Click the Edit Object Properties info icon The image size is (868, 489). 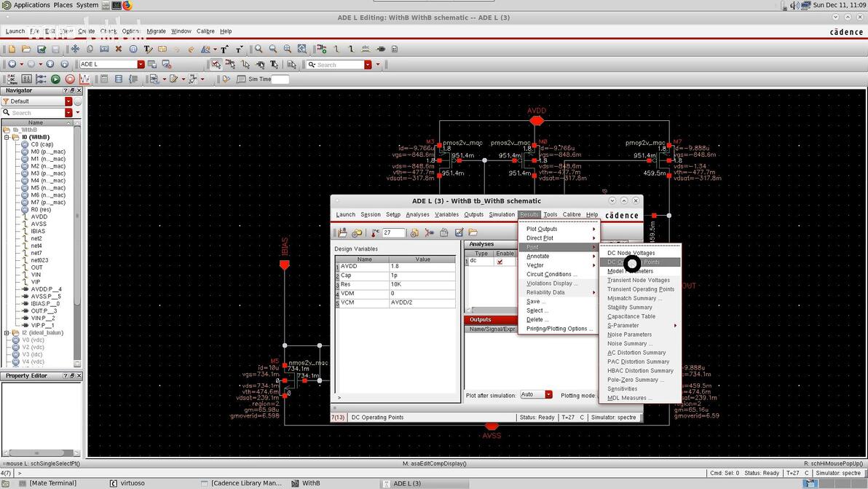click(x=133, y=49)
